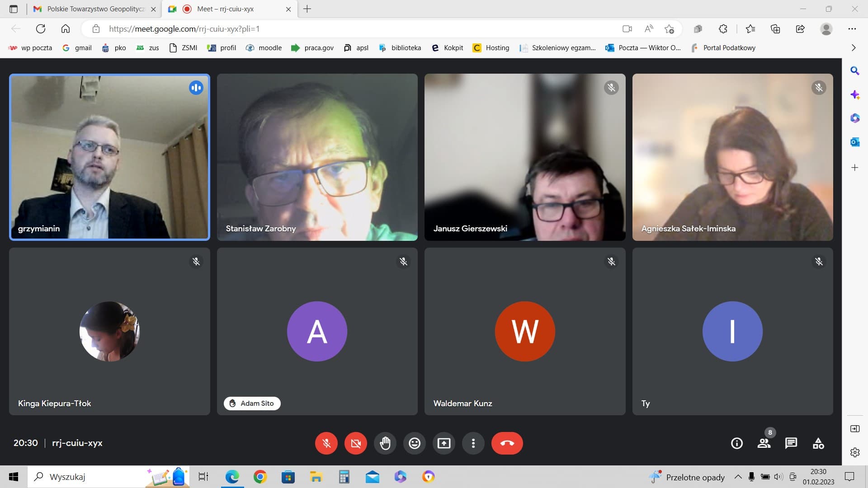Image resolution: width=868 pixels, height=488 pixels.
Task: Click the Edge sidebar search icon
Action: coord(854,71)
